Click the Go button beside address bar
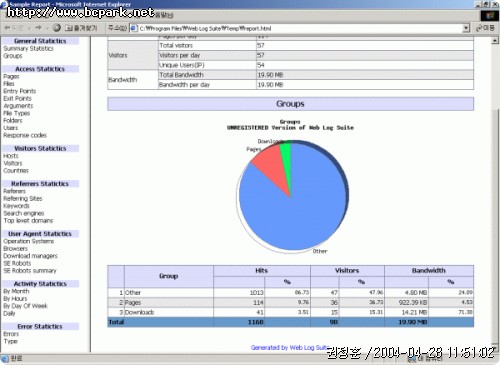Image resolution: width=500 pixels, height=365 pixels. point(485,28)
